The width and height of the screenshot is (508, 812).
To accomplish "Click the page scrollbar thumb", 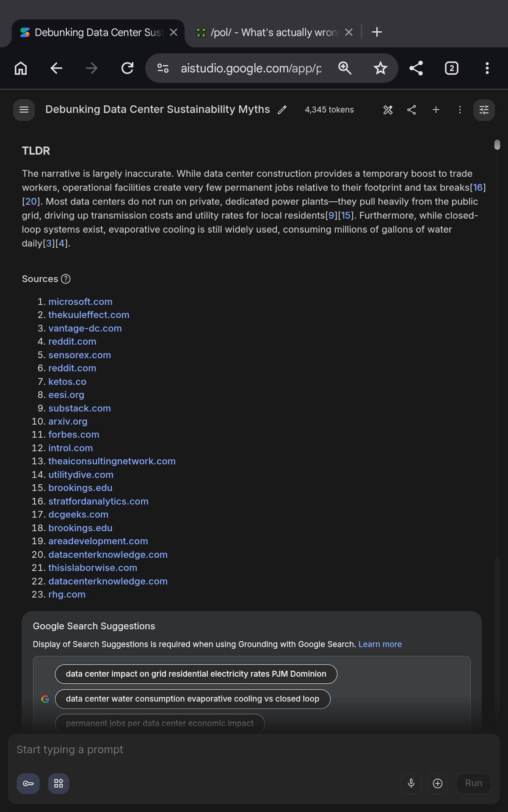I will (497, 145).
